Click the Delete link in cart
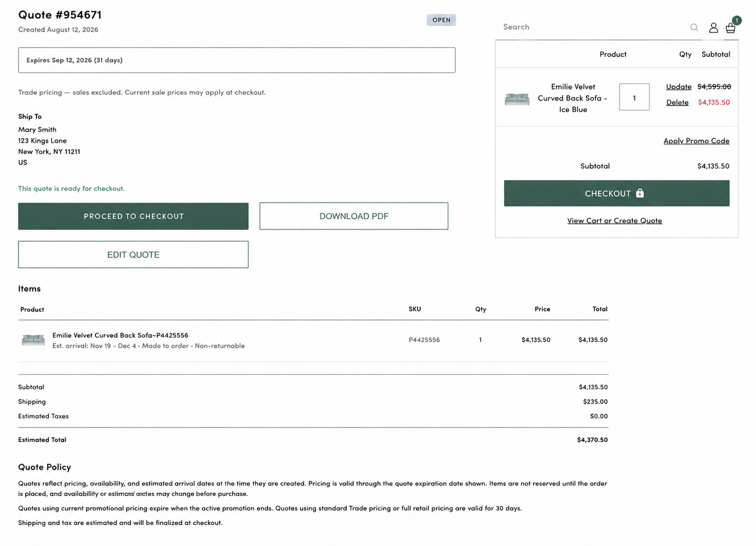Viewport: 756px width, 546px height. tap(677, 102)
